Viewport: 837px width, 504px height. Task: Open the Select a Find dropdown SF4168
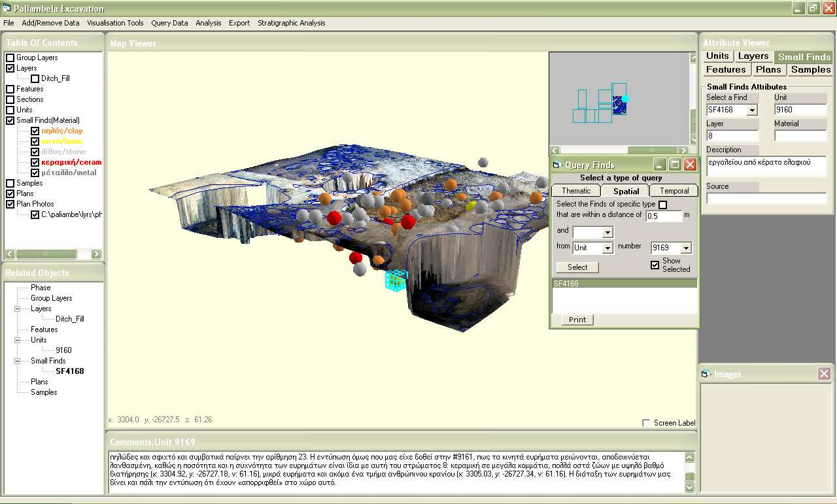(752, 110)
